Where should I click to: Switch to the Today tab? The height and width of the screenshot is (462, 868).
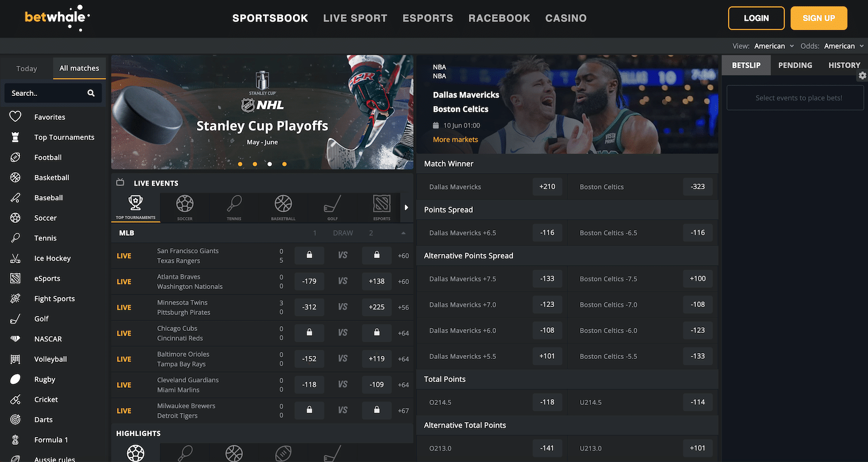27,68
